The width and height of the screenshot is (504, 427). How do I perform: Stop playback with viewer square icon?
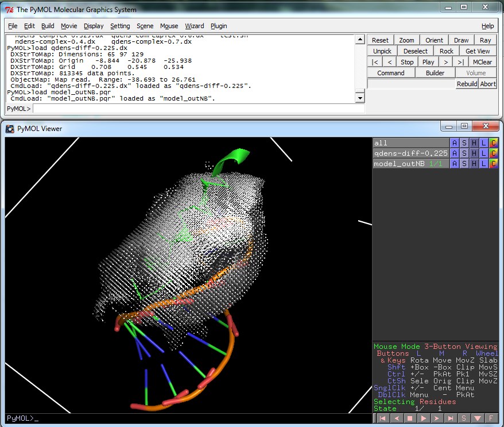(x=410, y=418)
